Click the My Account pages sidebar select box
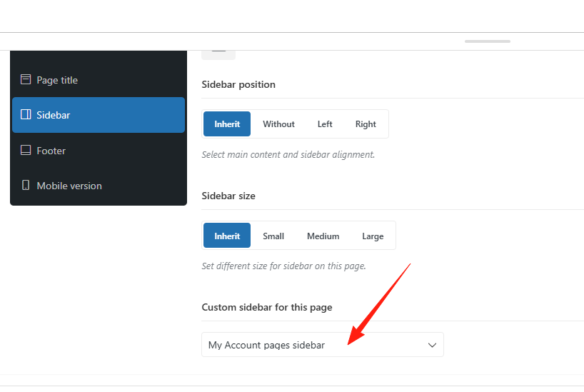This screenshot has width=584, height=392. [314, 345]
